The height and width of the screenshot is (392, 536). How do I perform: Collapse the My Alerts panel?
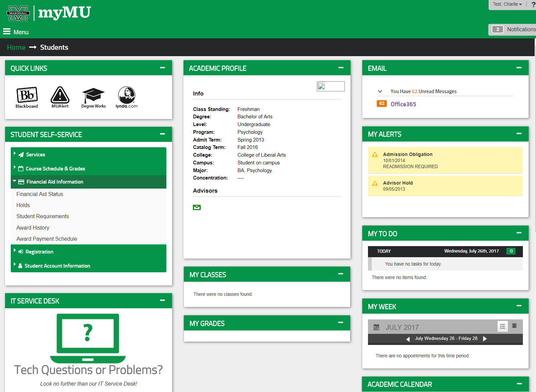click(519, 134)
